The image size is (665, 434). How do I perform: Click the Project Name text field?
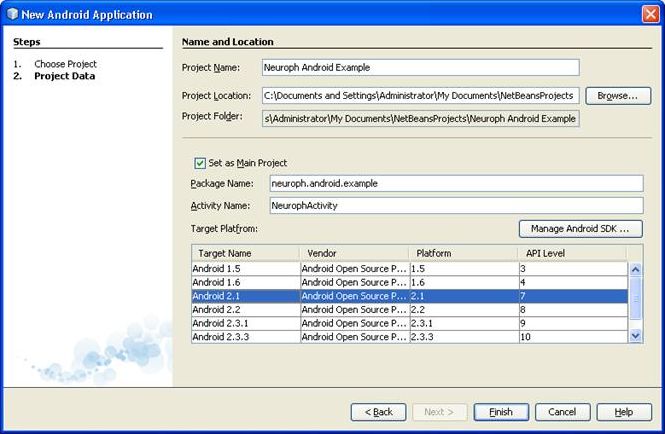coord(420,68)
